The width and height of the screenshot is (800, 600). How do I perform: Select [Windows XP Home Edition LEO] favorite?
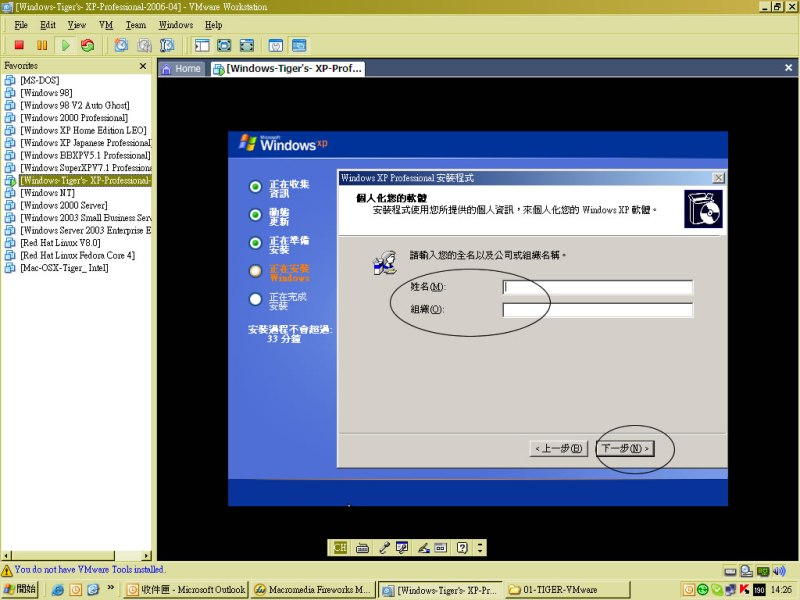tap(83, 130)
